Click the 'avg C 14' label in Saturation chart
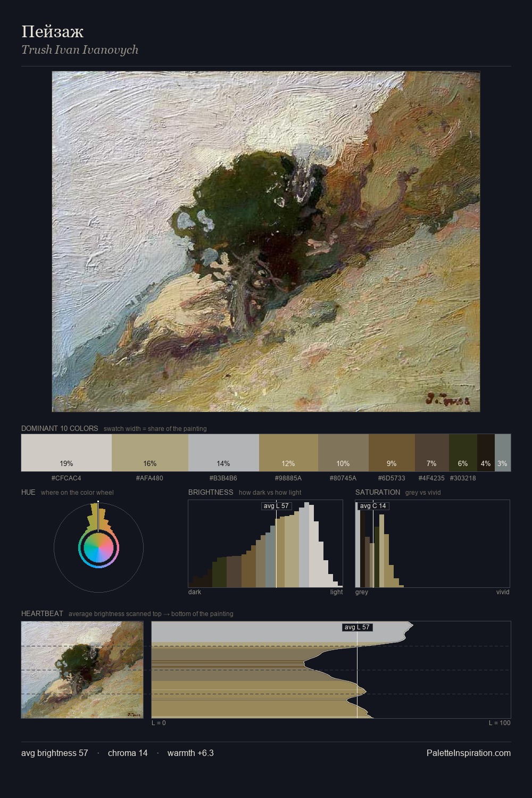 tap(373, 506)
